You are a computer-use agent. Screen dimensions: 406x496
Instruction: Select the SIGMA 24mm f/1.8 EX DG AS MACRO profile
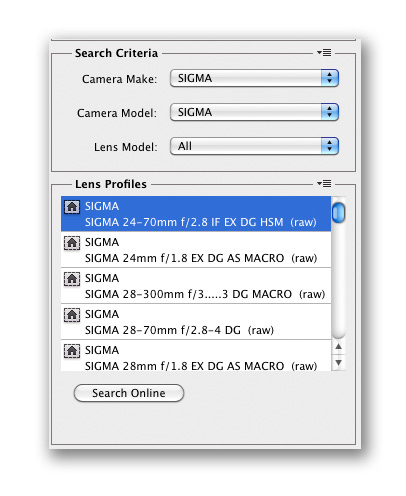[x=196, y=250]
